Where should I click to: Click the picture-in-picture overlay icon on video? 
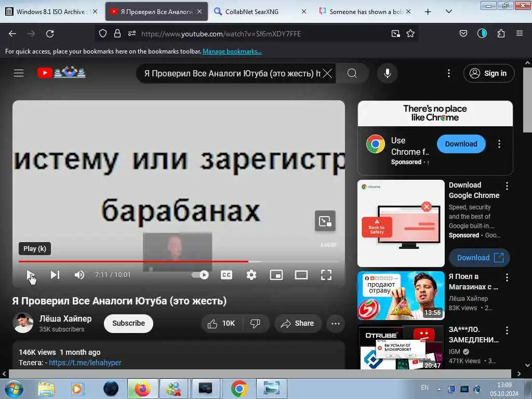pyautogui.click(x=325, y=221)
